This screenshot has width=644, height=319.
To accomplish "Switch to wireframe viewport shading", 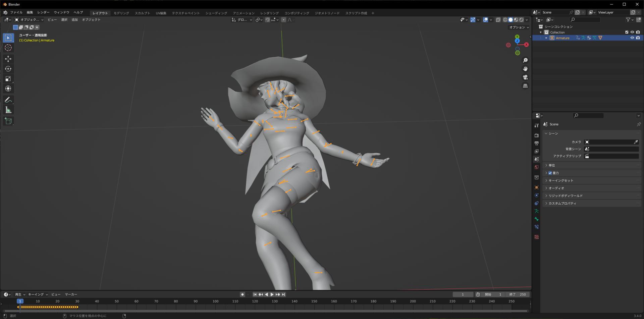I will pyautogui.click(x=505, y=20).
